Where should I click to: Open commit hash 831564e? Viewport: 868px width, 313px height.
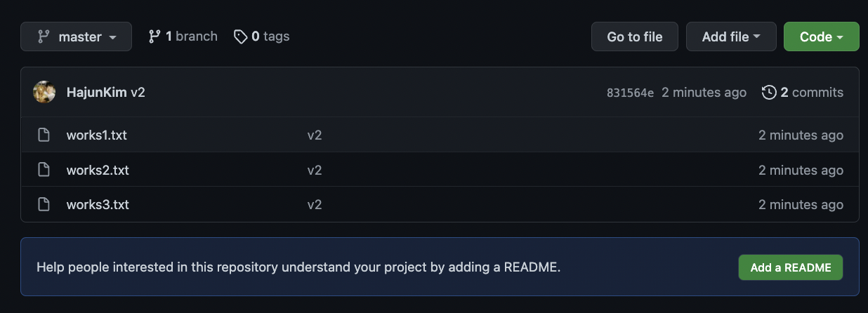tap(630, 93)
